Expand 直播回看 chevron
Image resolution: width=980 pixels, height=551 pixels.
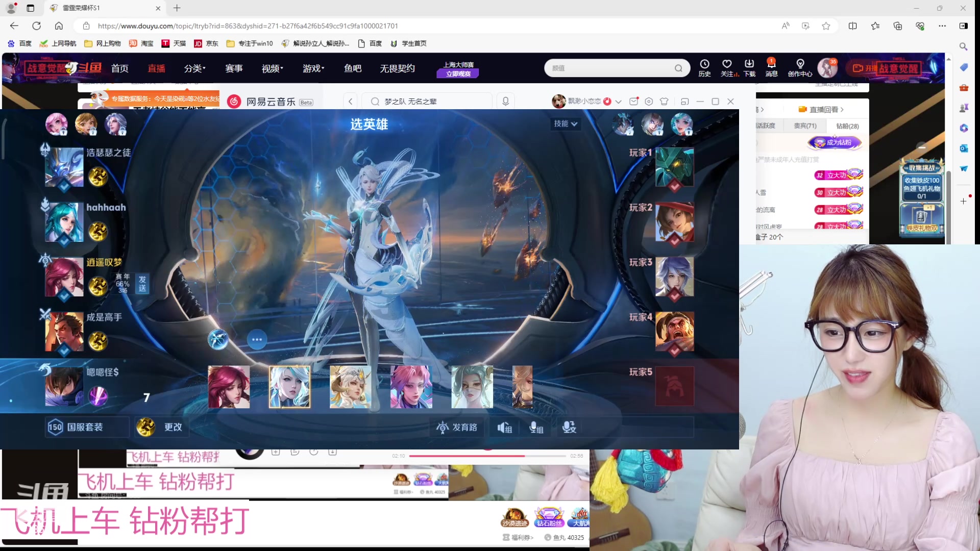[x=842, y=109]
